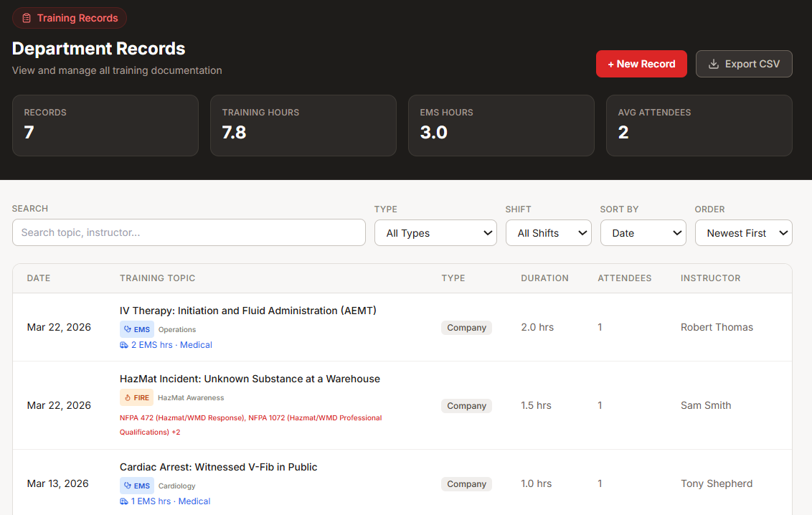Open the Sort By Date dropdown

click(643, 233)
